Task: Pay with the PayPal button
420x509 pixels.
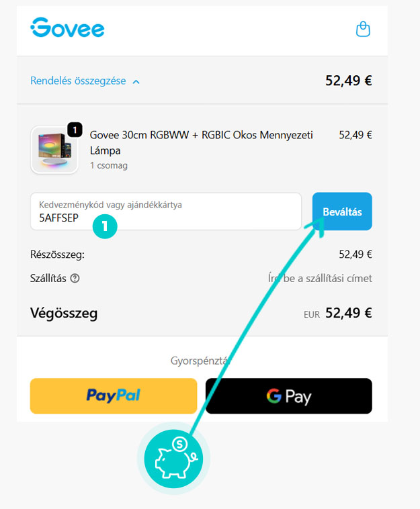Action: [114, 396]
